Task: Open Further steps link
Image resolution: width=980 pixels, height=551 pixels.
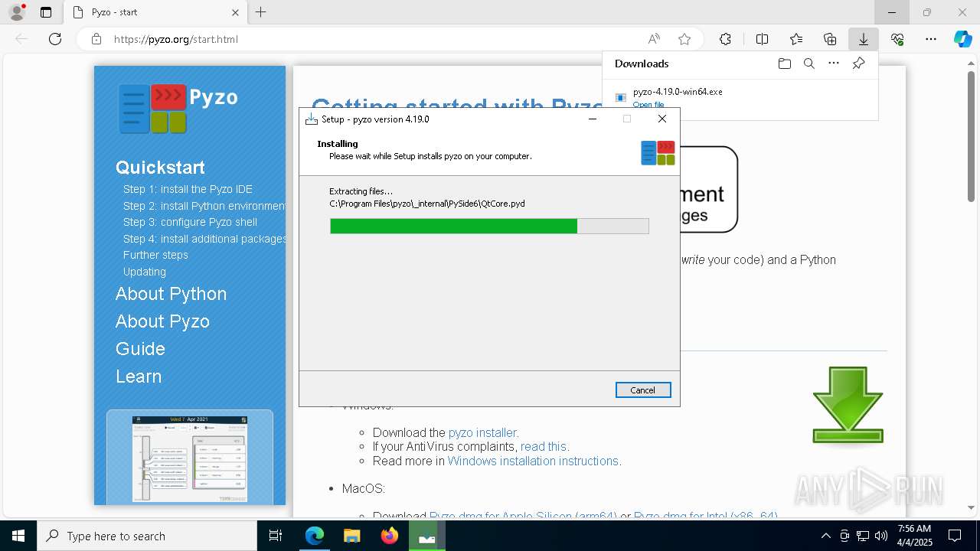Action: point(155,255)
